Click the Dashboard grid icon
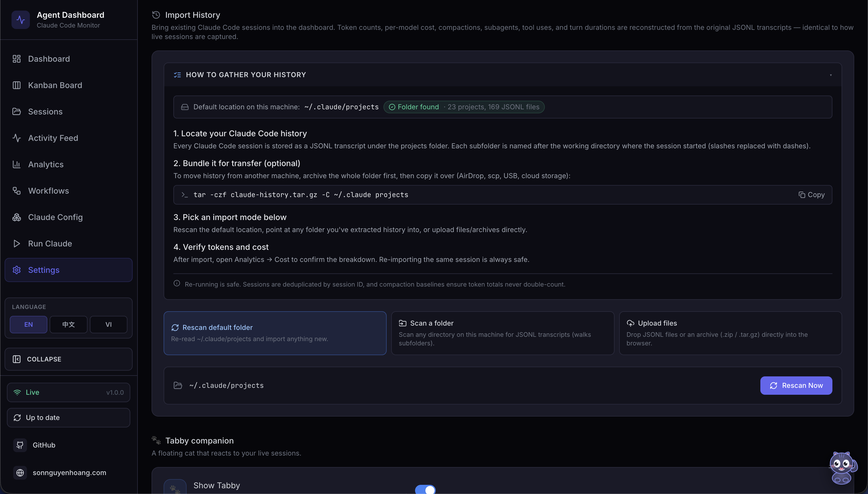 point(17,59)
